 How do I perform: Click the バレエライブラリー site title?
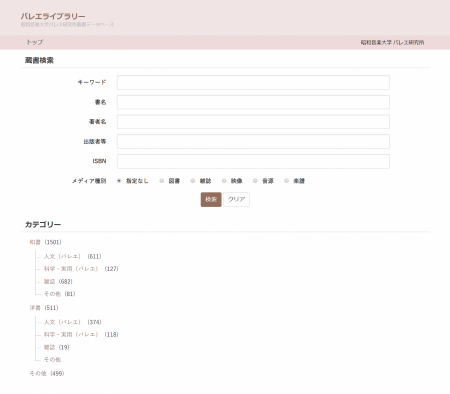tap(53, 16)
